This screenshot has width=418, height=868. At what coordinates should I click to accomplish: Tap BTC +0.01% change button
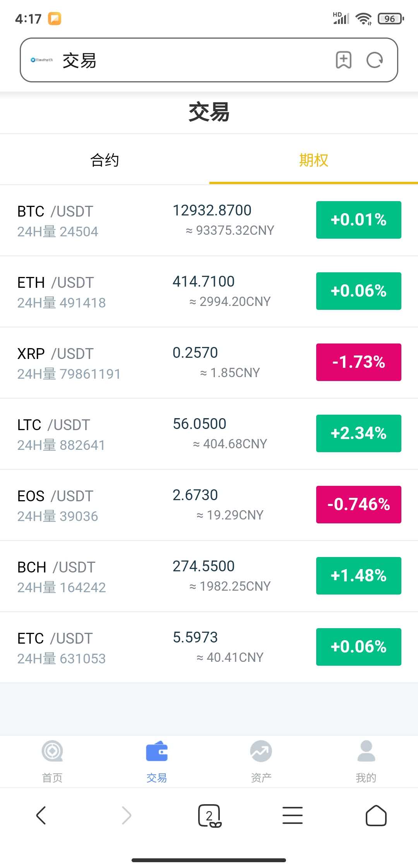tap(359, 220)
